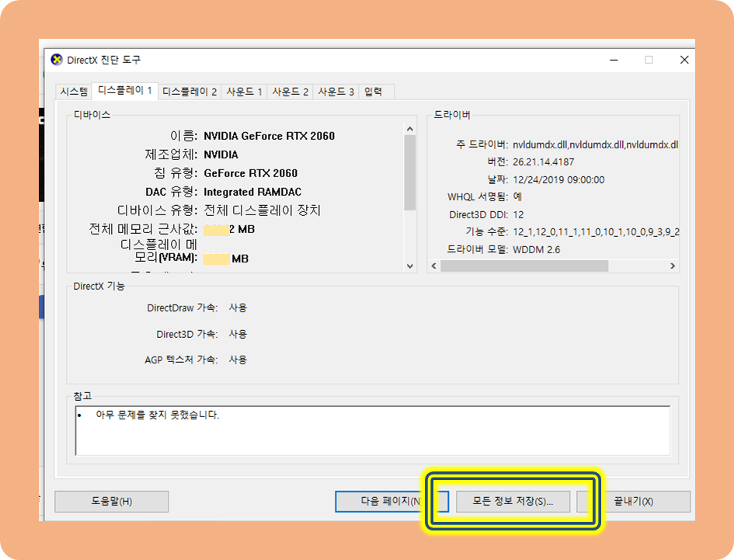Click device panel scroll up arrow

point(410,129)
